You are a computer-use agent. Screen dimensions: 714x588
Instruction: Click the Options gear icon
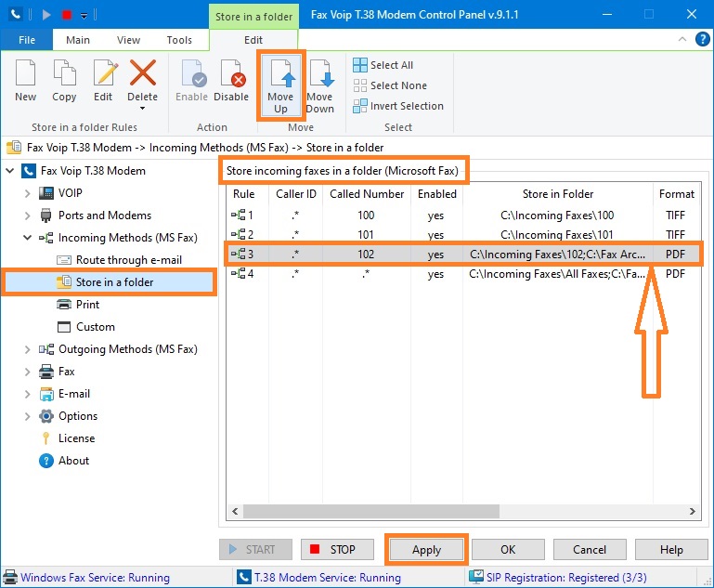click(x=46, y=416)
